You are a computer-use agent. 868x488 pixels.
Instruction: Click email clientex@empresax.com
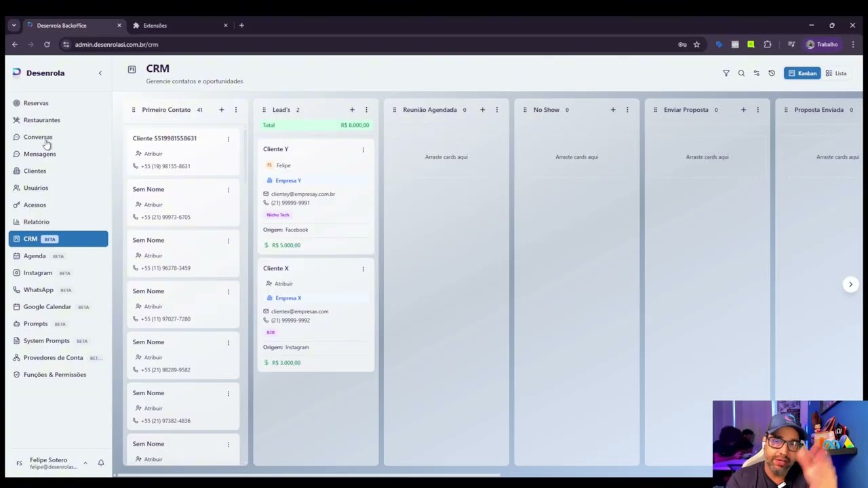click(299, 312)
